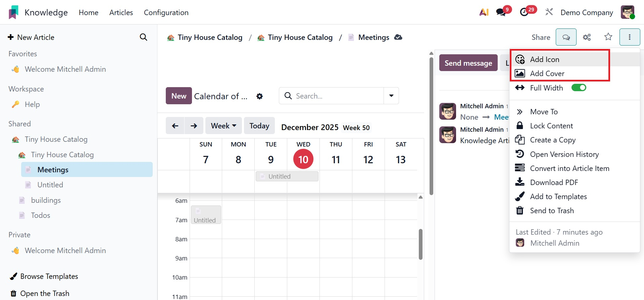Open the activities clock icon
Screen dimensions: 644x300
tap(524, 12)
